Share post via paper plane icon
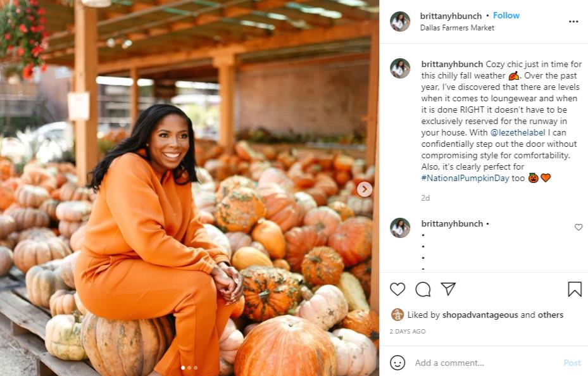The width and height of the screenshot is (588, 376). point(448,289)
